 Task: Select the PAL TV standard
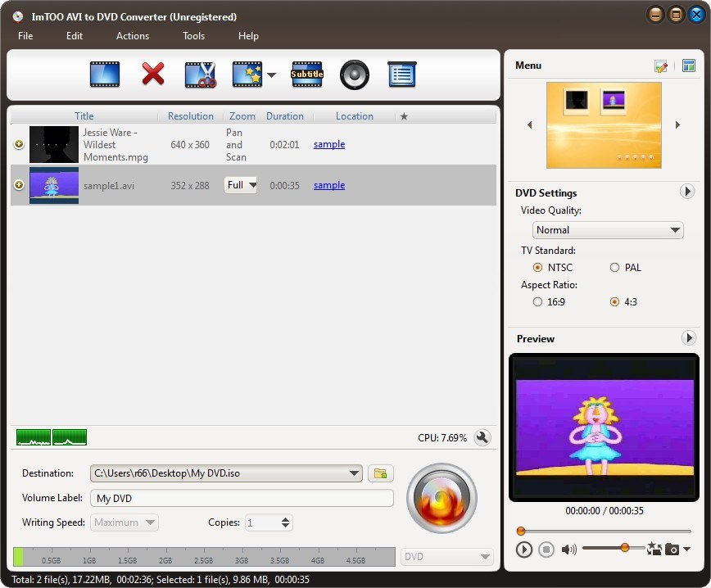(614, 268)
